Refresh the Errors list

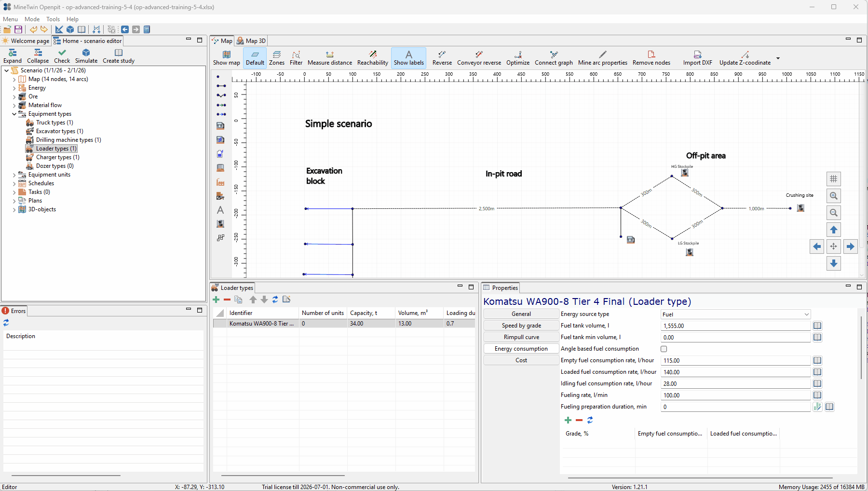pyautogui.click(x=6, y=323)
